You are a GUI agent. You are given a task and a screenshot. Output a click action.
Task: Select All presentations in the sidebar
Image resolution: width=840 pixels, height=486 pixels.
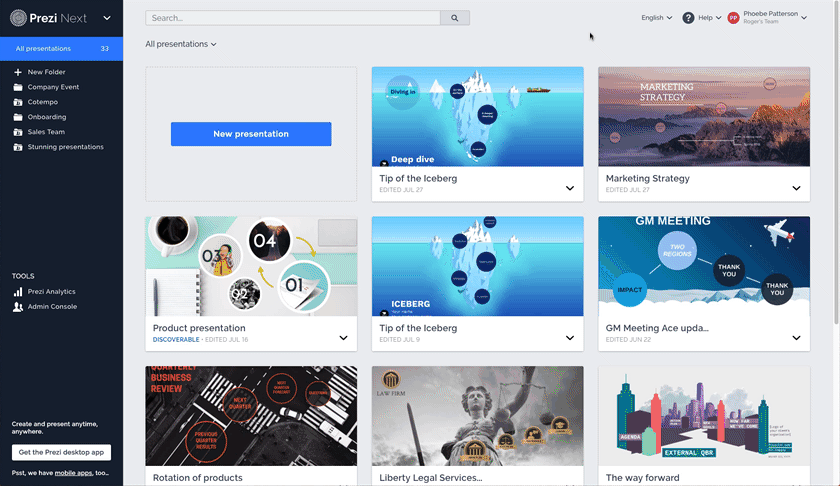pyautogui.click(x=43, y=48)
